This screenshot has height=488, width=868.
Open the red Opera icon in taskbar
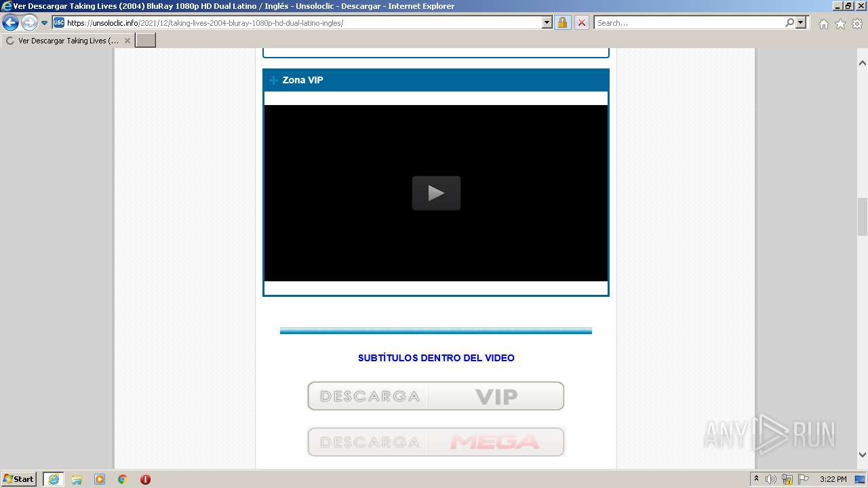(x=145, y=479)
